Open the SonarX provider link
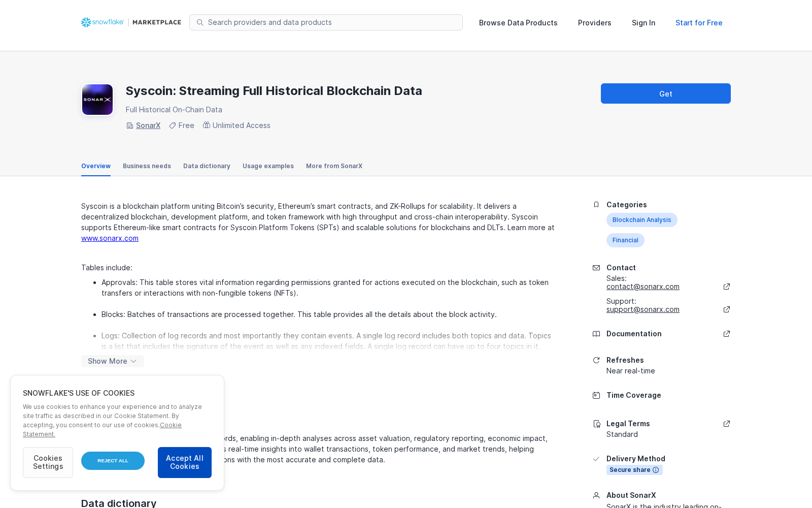 (x=148, y=125)
